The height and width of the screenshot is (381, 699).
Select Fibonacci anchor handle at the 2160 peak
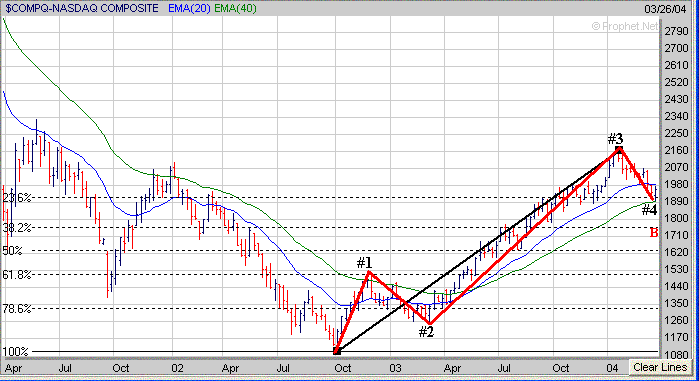point(618,149)
